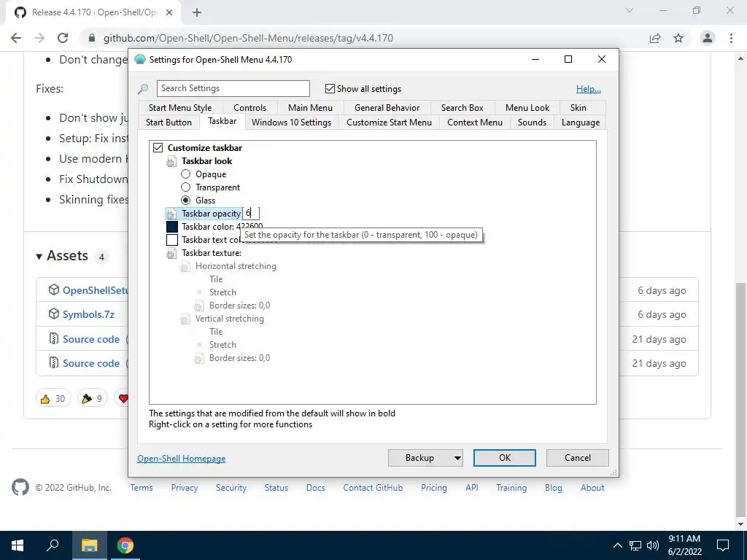This screenshot has width=747, height=560.
Task: Click the share page icon in address bar
Action: 655,38
